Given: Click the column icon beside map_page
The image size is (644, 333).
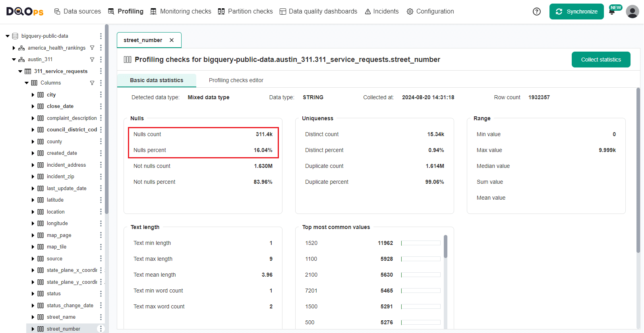Looking at the screenshot, I should click(41, 235).
